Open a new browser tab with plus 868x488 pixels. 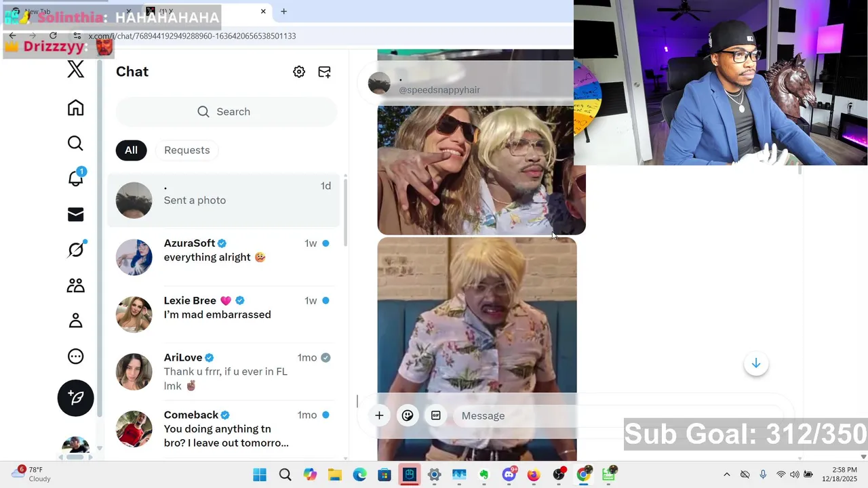tap(284, 12)
